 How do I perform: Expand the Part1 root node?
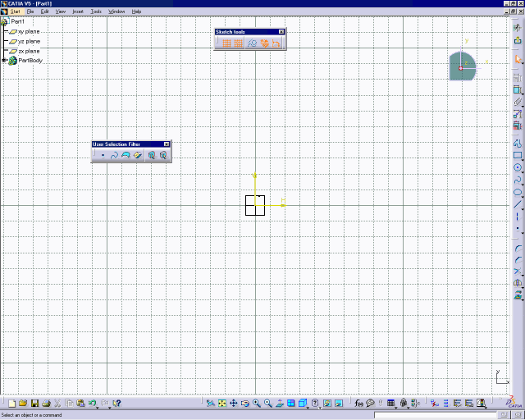(x=4, y=22)
